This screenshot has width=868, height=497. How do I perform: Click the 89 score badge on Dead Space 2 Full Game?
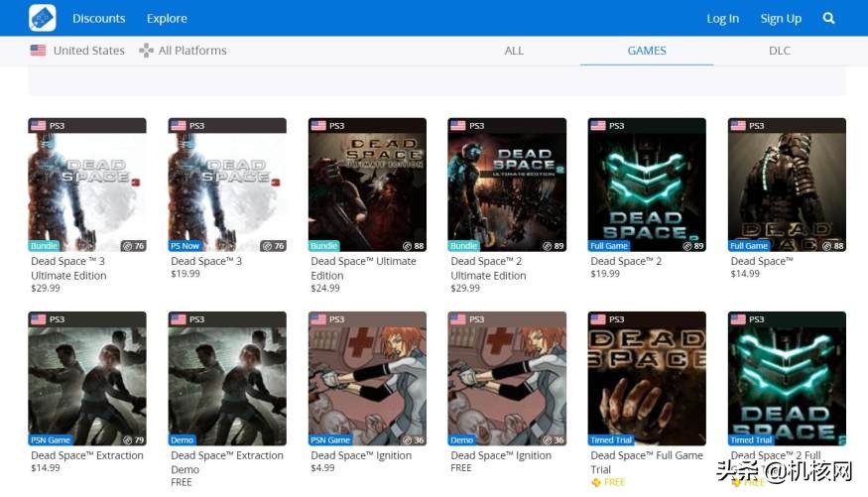[693, 246]
